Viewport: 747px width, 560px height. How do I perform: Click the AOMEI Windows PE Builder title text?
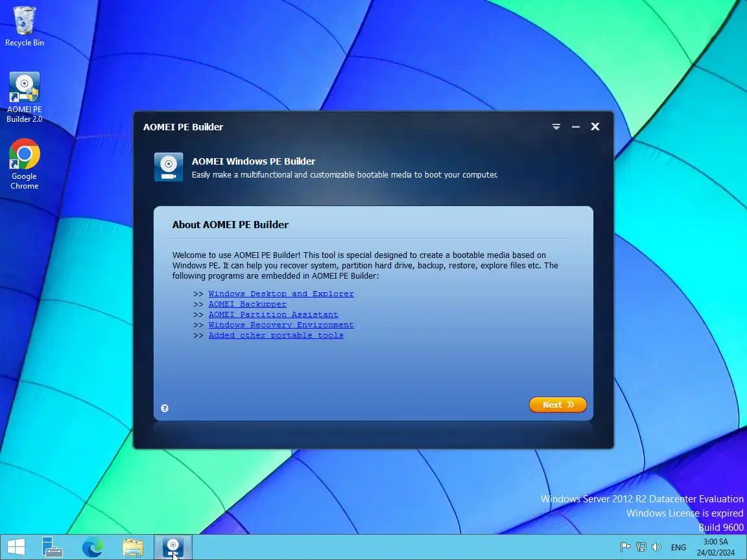click(x=254, y=161)
